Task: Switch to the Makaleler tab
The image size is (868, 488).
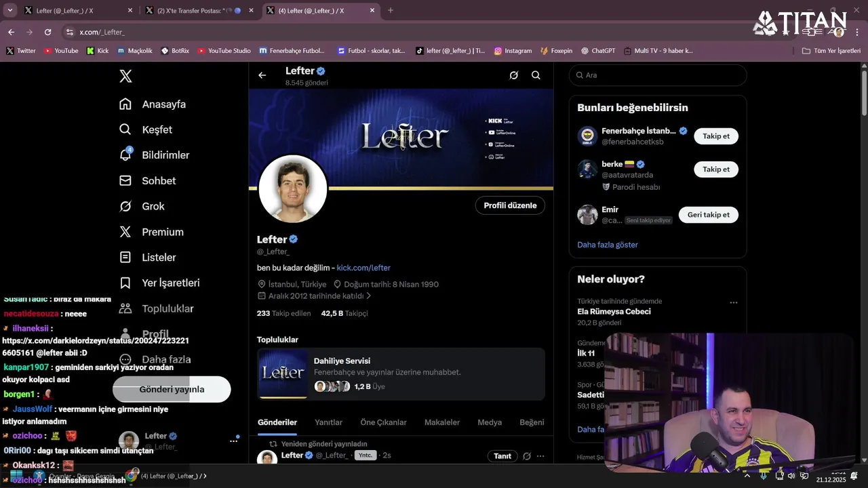Action: pyautogui.click(x=442, y=422)
